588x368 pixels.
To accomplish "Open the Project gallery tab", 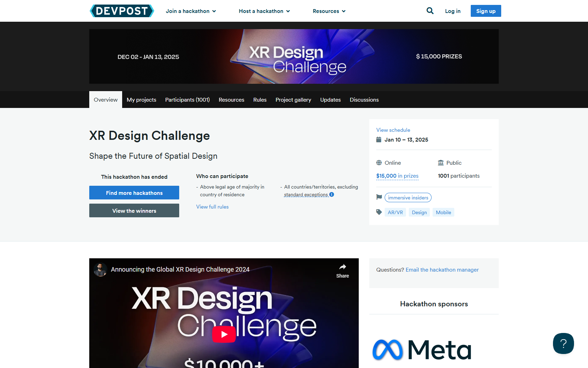I will 293,100.
